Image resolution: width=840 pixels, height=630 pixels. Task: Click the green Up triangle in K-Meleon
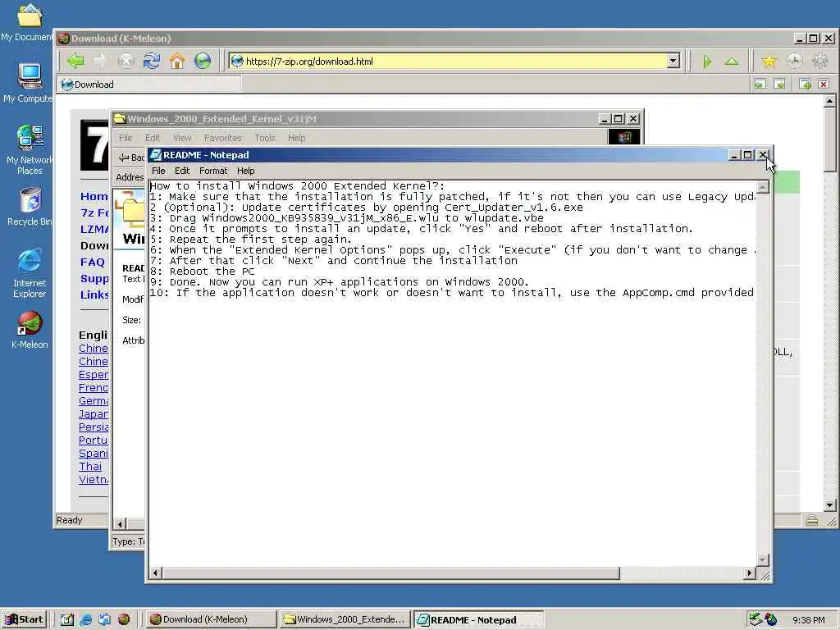[x=732, y=61]
